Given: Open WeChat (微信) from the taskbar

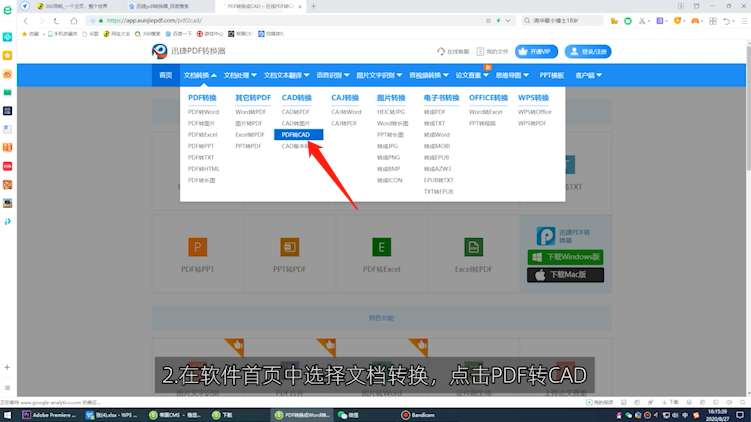Looking at the screenshot, I should click(x=348, y=415).
